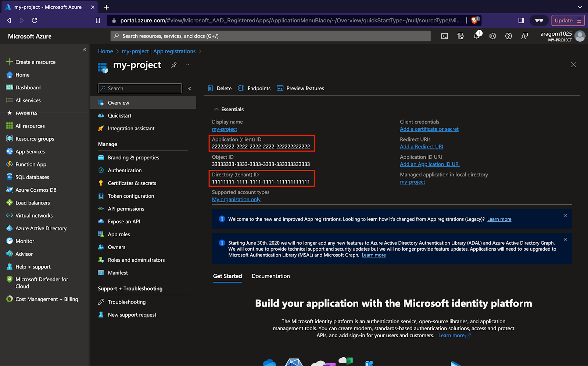Image resolution: width=588 pixels, height=366 pixels.
Task: Focus the resource menu Search field
Action: coord(140,88)
